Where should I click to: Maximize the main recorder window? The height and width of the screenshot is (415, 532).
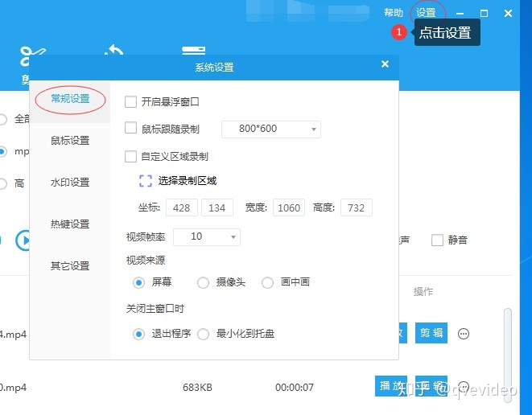(485, 14)
